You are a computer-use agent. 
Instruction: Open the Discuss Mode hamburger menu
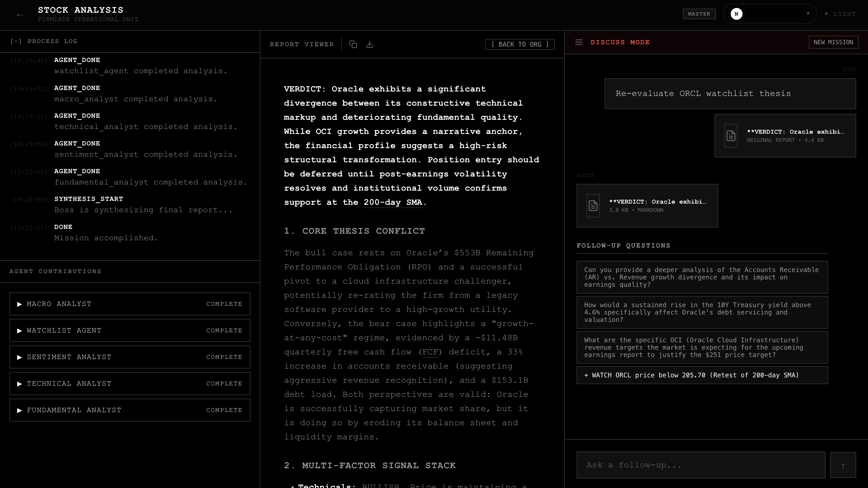pyautogui.click(x=579, y=42)
